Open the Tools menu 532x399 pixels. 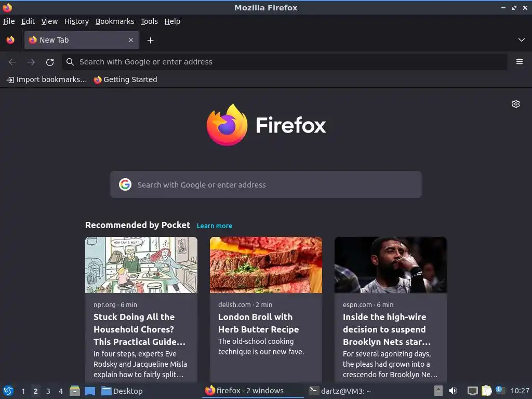(149, 21)
